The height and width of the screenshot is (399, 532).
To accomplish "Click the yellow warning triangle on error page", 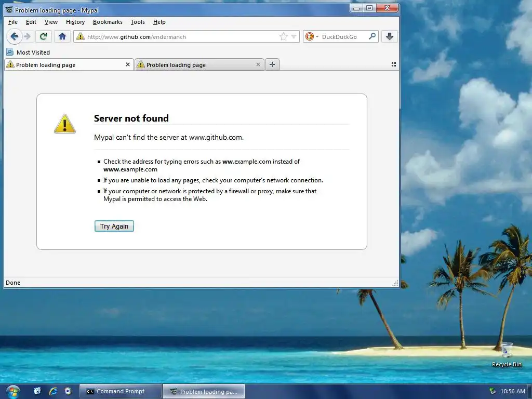I will (x=65, y=124).
